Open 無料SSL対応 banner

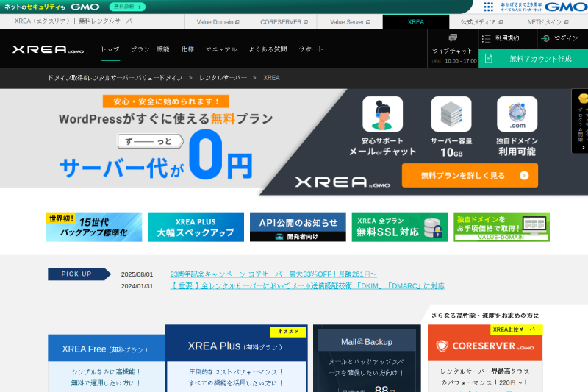(x=400, y=227)
